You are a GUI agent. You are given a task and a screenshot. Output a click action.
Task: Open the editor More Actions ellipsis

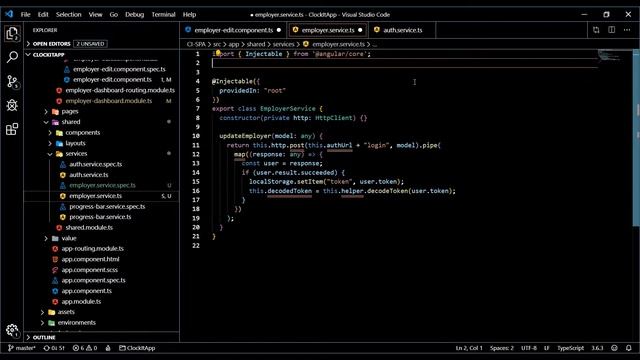click(627, 30)
